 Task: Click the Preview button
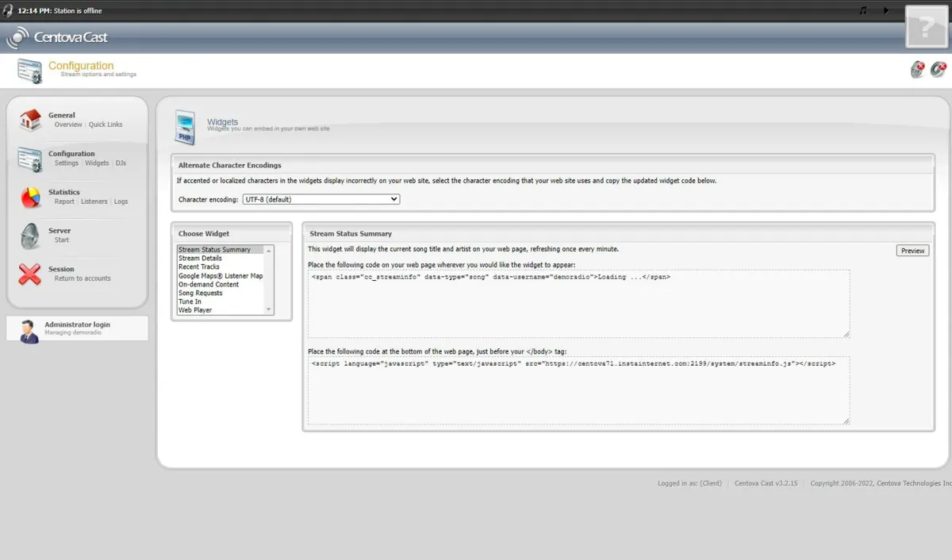pyautogui.click(x=912, y=251)
